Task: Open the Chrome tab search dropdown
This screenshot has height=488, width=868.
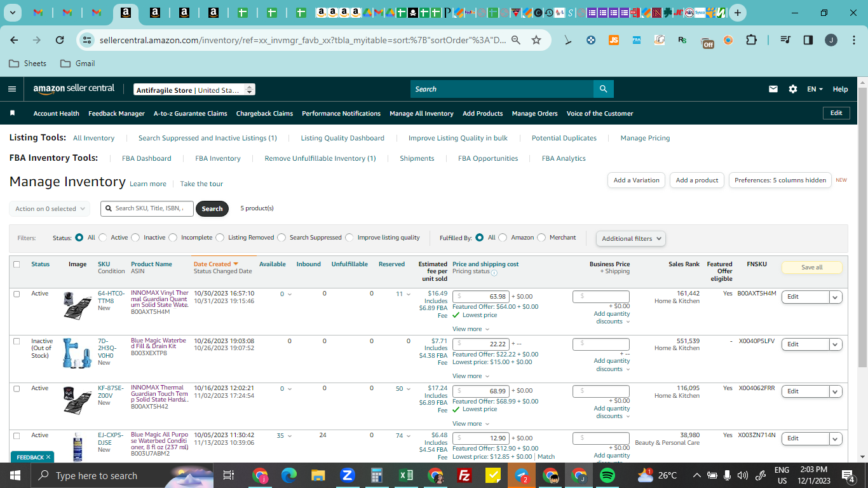Action: pyautogui.click(x=13, y=13)
